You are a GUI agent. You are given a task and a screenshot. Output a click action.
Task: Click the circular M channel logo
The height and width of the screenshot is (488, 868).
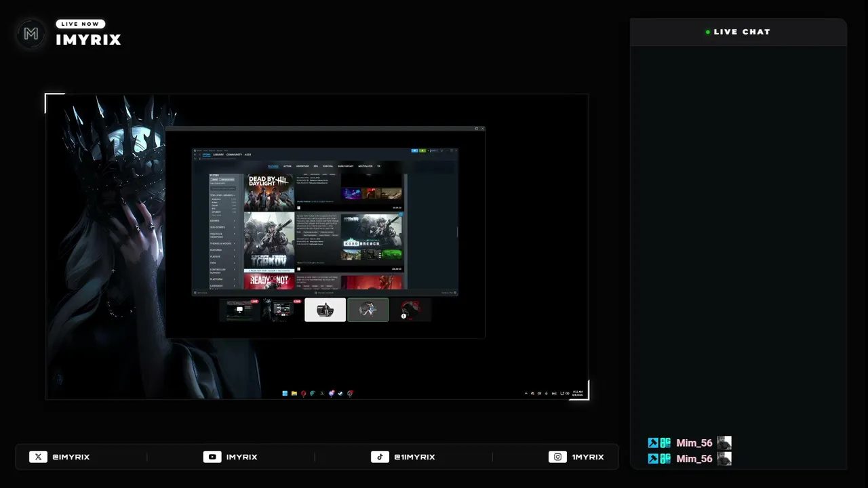pos(31,34)
